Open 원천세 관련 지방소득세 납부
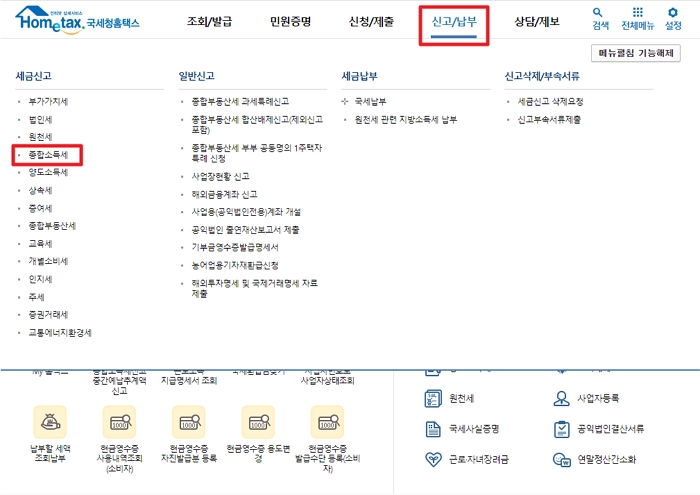Screen dimensions: 700x495 pyautogui.click(x=405, y=120)
